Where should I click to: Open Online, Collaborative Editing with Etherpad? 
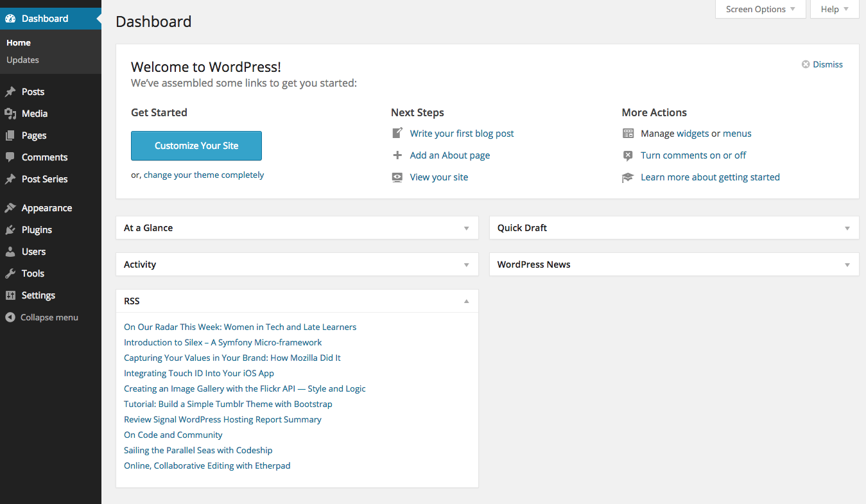tap(207, 465)
